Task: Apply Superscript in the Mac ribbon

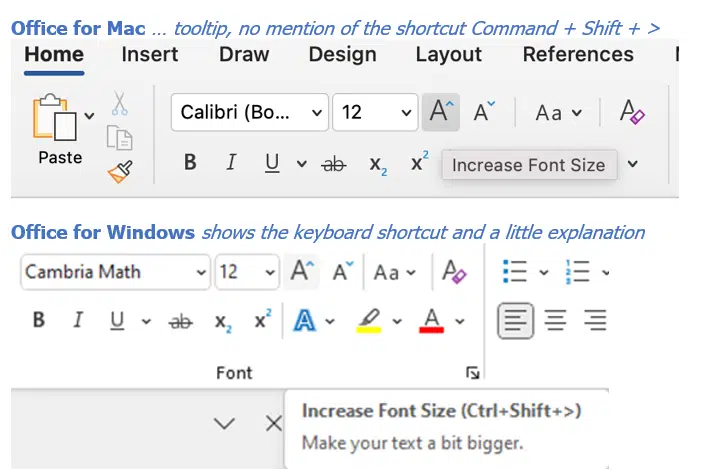Action: click(420, 161)
